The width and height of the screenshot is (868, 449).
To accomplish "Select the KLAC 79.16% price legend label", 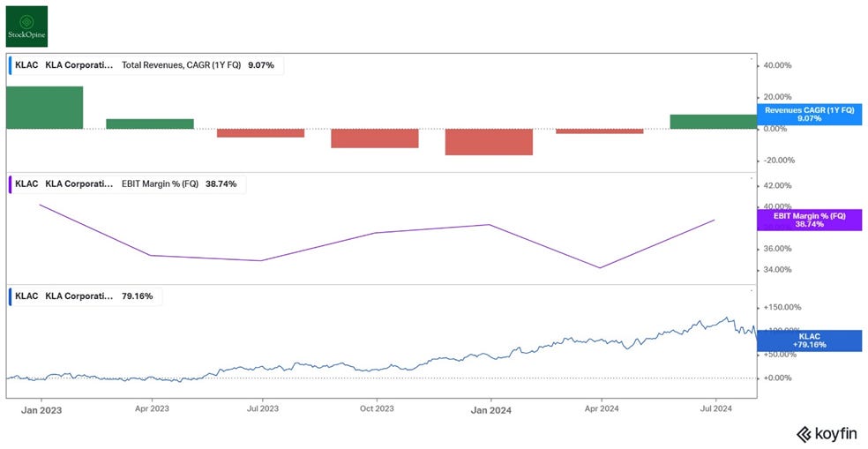I will (x=85, y=296).
